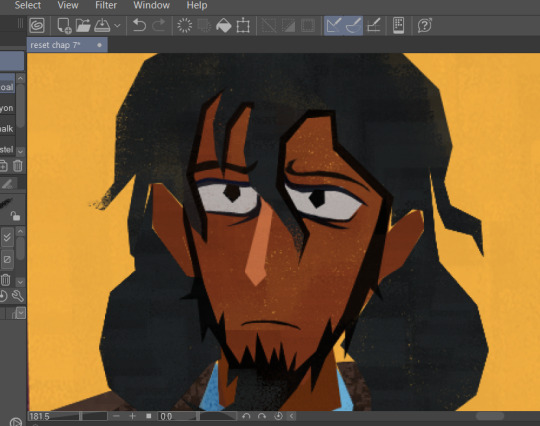Rotate the canvas left
Viewport: 540px width, 426px height.
point(246,416)
